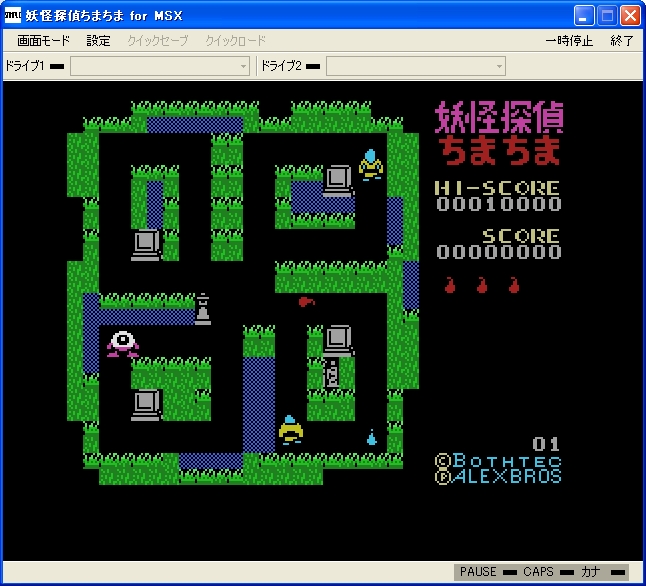Screen dimensions: 646x586
Task: Click the red ちまちま title logo
Action: pos(499,150)
